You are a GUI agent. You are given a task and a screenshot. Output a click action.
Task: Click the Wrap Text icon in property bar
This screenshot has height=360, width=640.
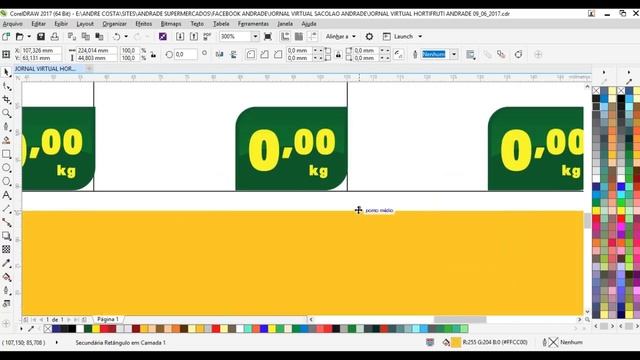[470, 54]
